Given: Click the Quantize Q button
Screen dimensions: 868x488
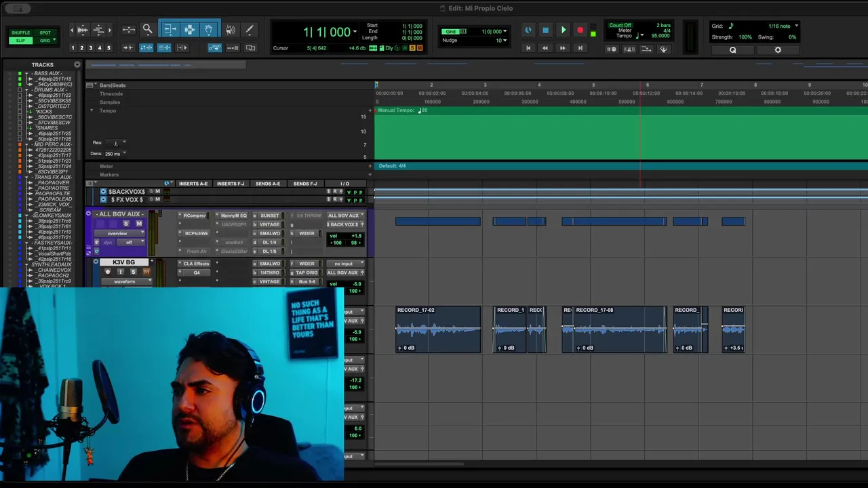Looking at the screenshot, I should coord(732,49).
